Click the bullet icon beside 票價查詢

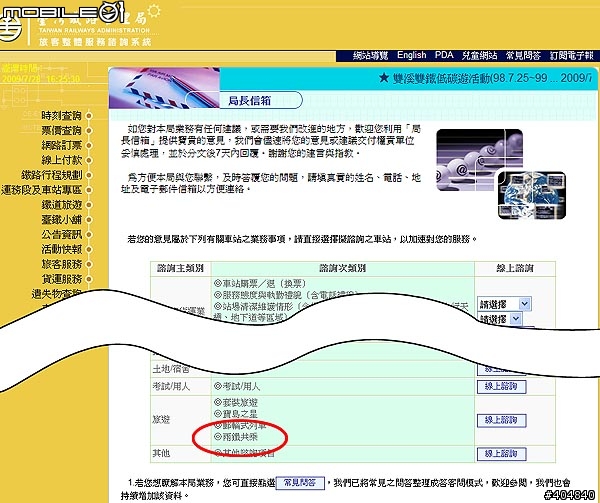89,130
